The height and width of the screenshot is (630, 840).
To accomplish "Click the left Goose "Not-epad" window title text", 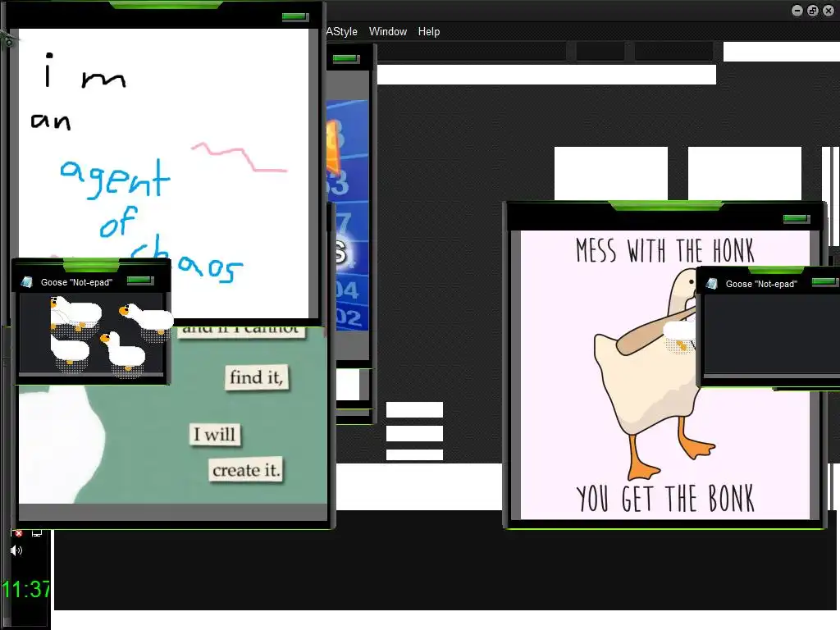I will coord(76,282).
